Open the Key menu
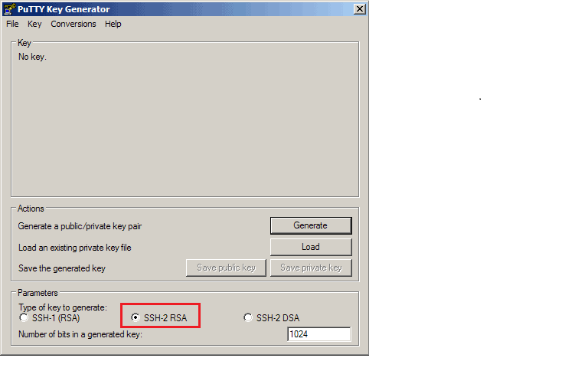 click(34, 24)
